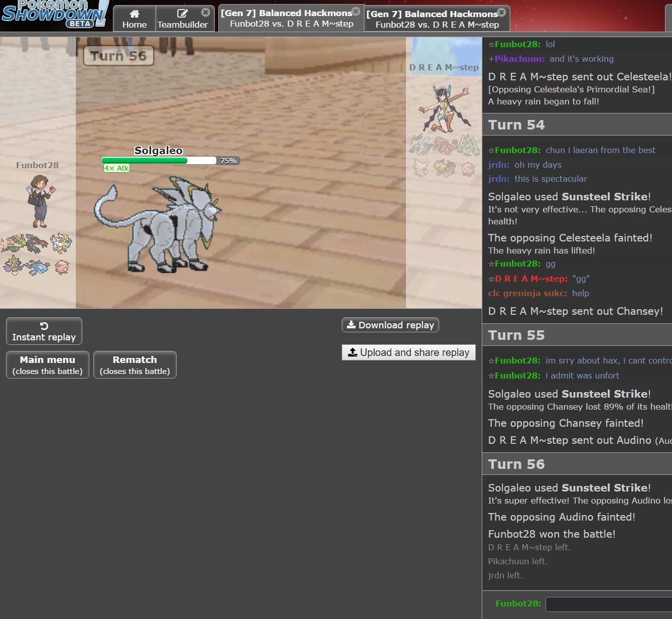Click the Turn 56 header in battle log
Image resolution: width=672 pixels, height=619 pixels.
pos(577,464)
